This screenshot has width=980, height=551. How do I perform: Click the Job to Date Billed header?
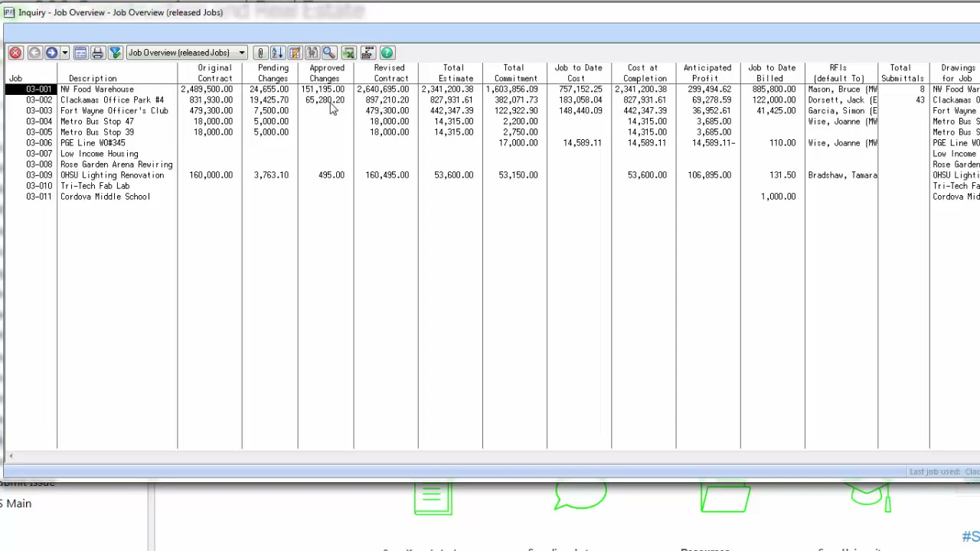772,73
